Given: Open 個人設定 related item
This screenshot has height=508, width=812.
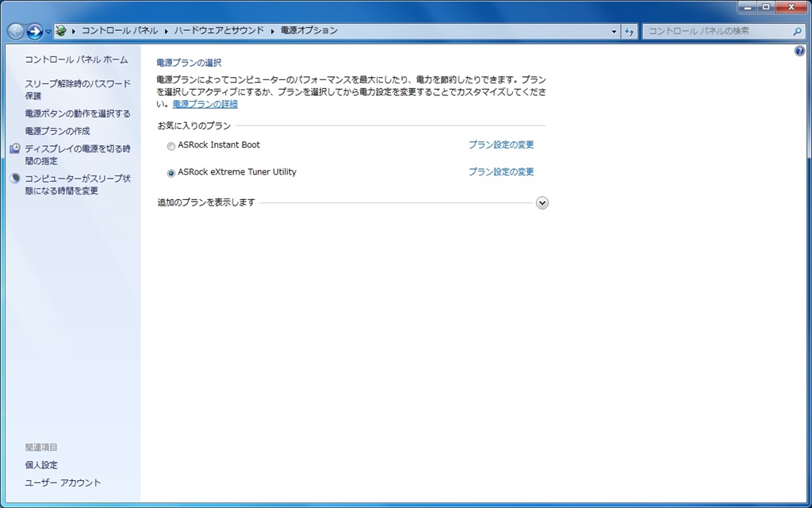Looking at the screenshot, I should (41, 465).
